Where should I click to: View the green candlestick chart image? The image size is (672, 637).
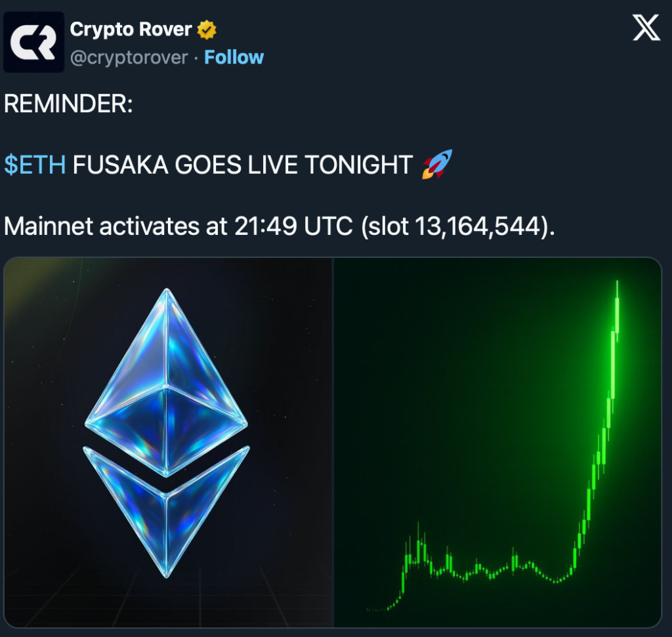[497, 442]
